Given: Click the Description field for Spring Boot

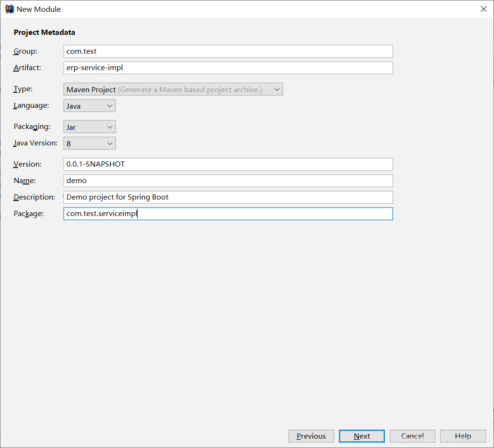Looking at the screenshot, I should [x=228, y=197].
